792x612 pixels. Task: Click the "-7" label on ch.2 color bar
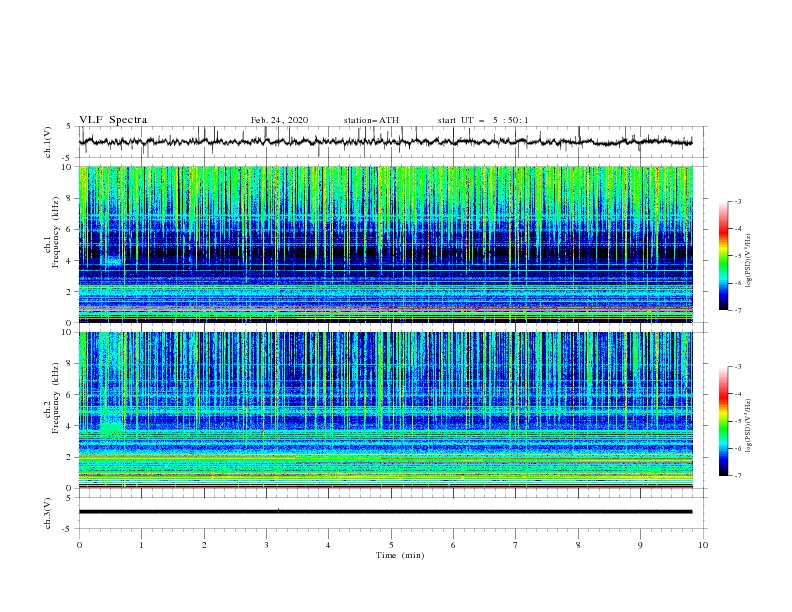coord(738,476)
